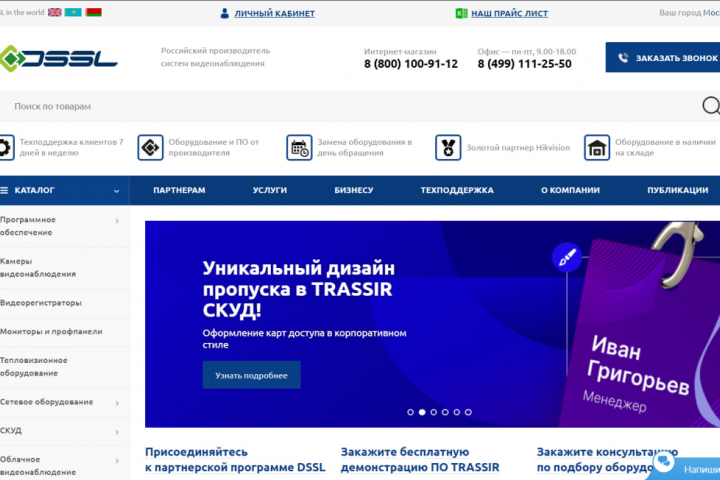The width and height of the screenshot is (720, 480).
Task: Click the phone handset icon on call button
Action: [623, 58]
